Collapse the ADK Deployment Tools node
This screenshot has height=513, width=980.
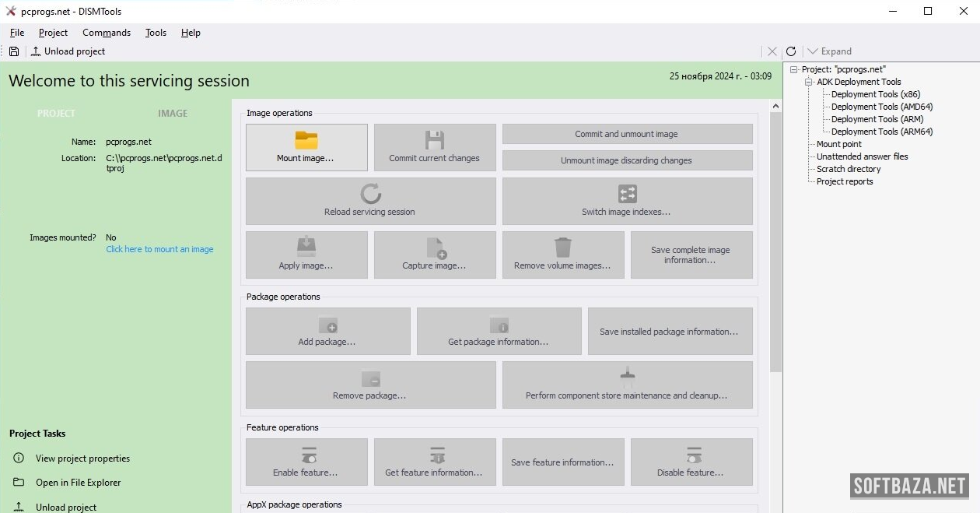808,82
